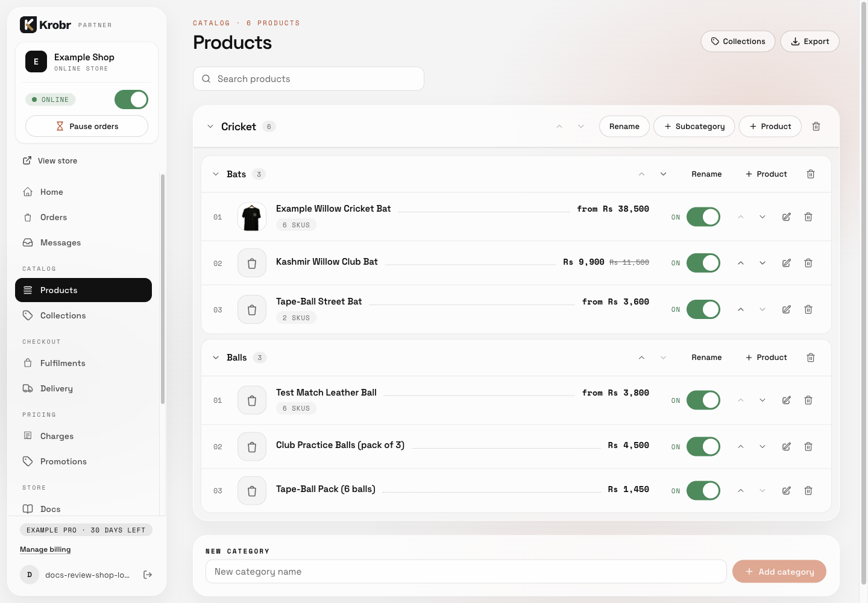Focus the Search products field
The height and width of the screenshot is (603, 868).
[309, 79]
